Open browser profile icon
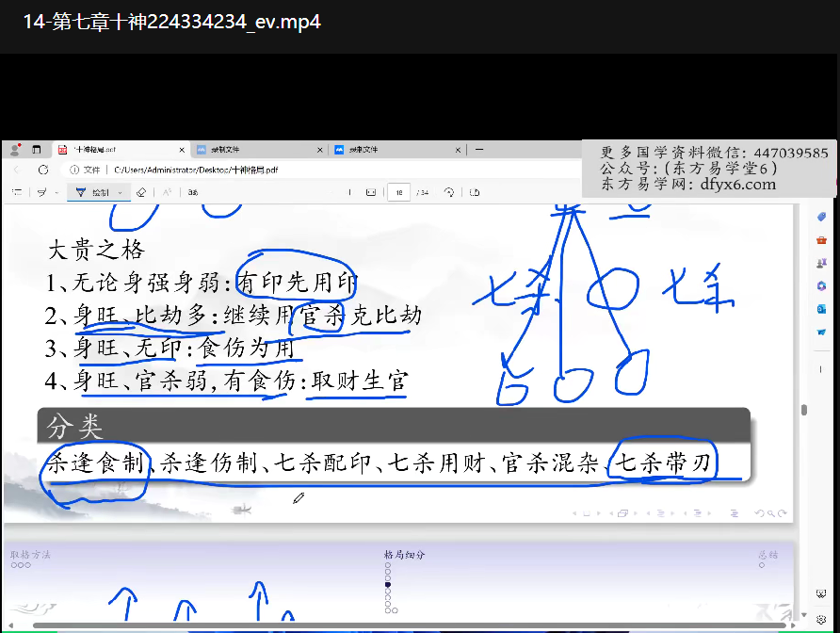The width and height of the screenshot is (840, 633). 15,150
